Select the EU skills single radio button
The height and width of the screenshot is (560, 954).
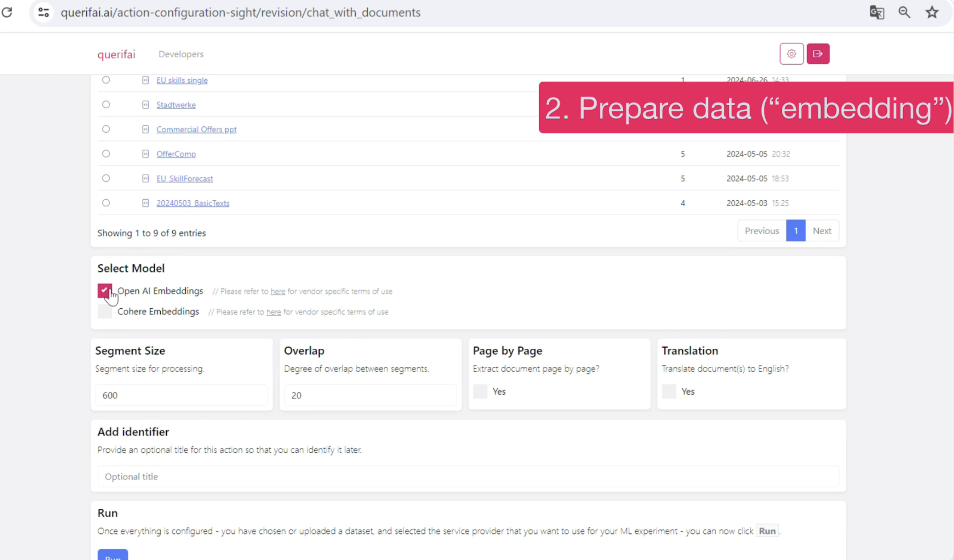point(106,80)
